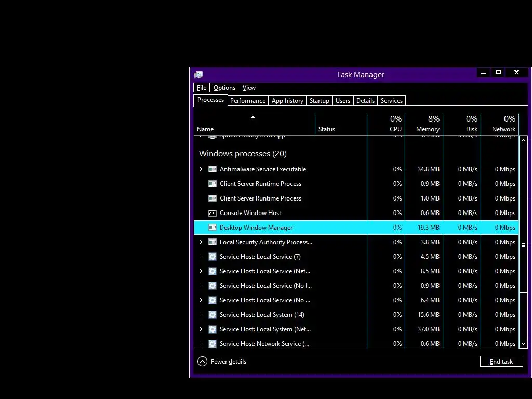Open the Startup tab
The image size is (532, 399).
pos(320,101)
